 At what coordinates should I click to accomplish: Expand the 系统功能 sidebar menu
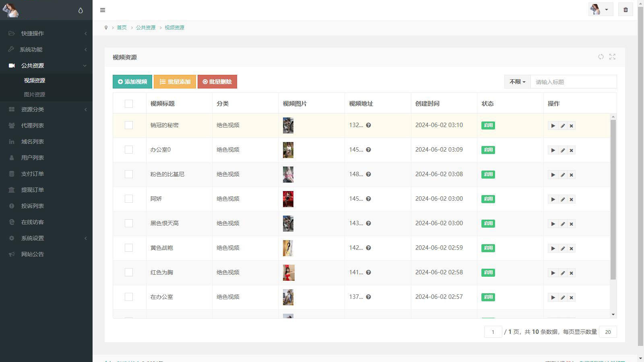[x=46, y=49]
